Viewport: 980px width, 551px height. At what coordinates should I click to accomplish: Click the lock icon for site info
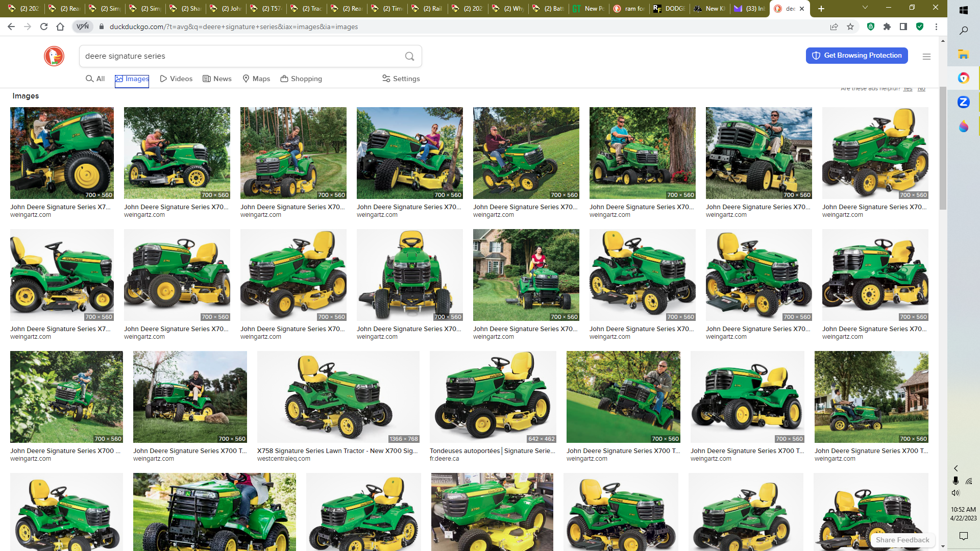point(102,27)
